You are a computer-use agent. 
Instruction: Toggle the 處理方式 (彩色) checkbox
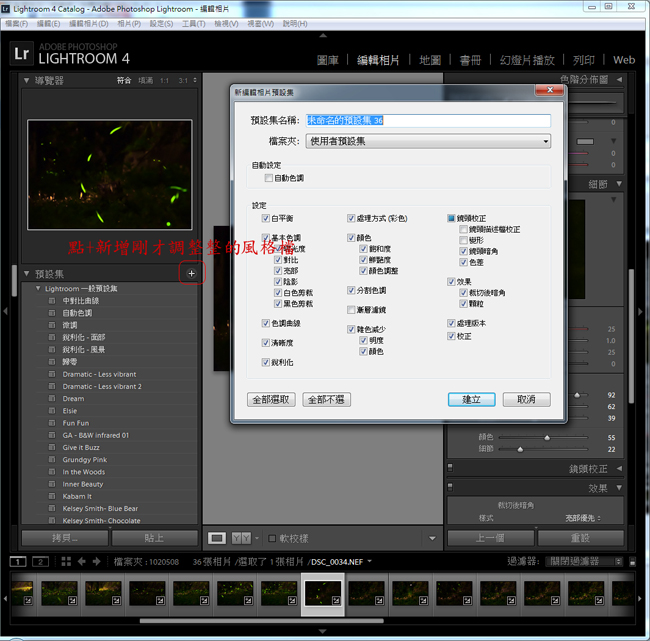[351, 218]
